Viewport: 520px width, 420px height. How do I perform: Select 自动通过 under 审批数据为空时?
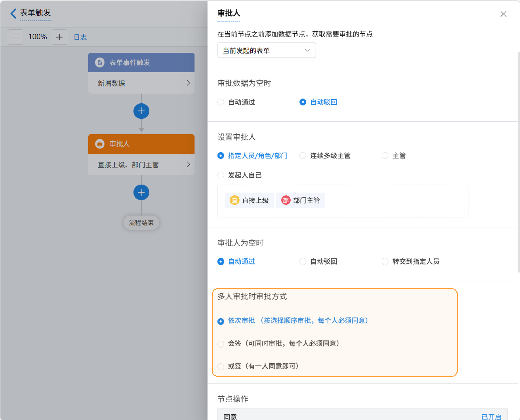(x=221, y=102)
